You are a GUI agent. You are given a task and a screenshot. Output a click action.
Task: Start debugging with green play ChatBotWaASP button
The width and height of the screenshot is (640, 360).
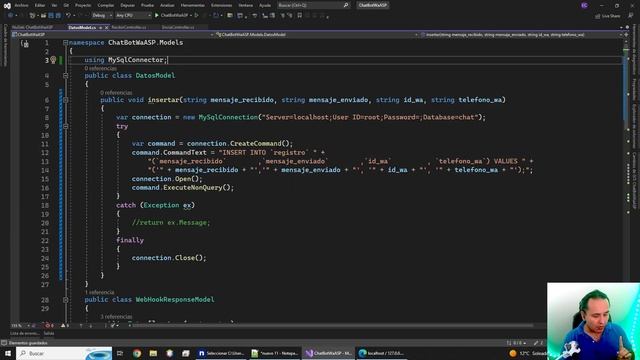coord(171,16)
